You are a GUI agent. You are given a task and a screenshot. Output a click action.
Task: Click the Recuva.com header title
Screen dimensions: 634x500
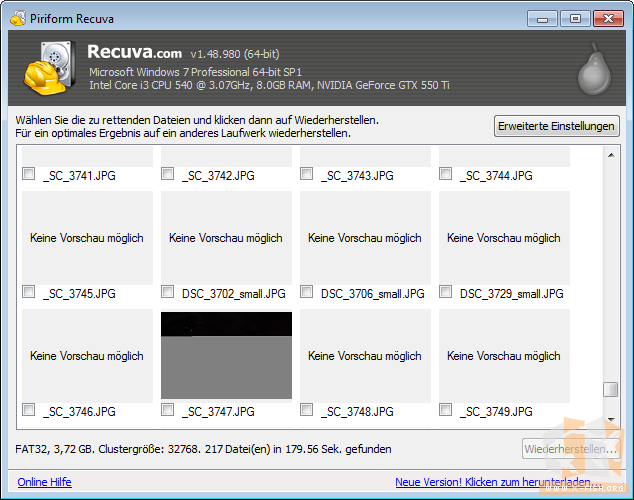[135, 53]
